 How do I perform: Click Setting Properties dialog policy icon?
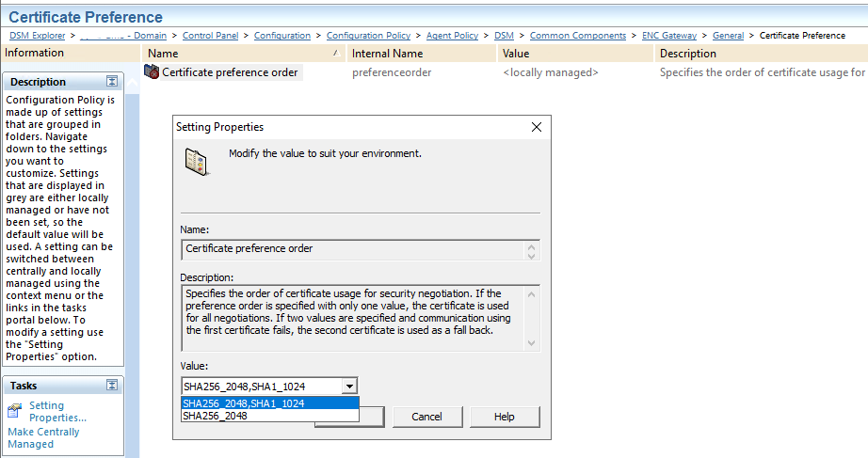[197, 162]
